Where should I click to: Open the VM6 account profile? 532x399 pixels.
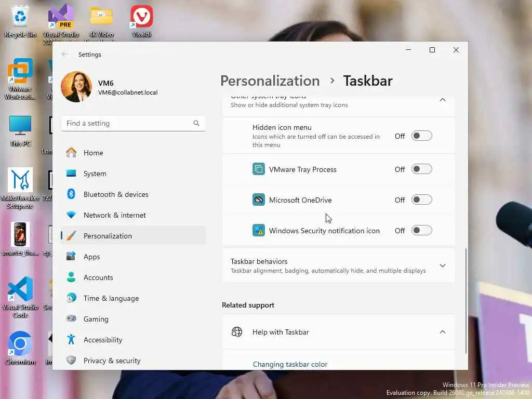109,87
